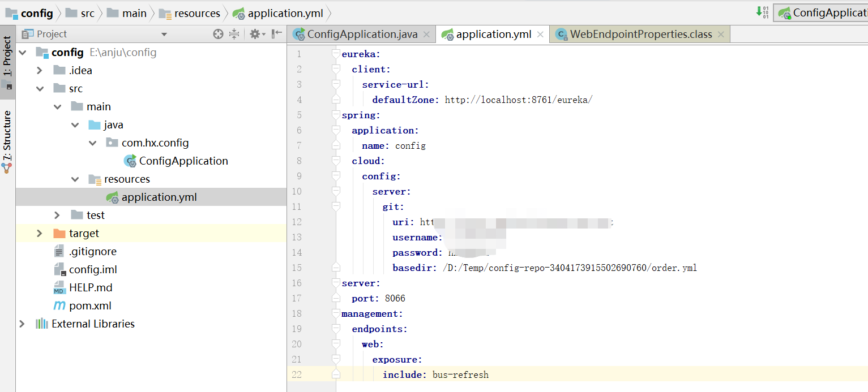Expand the test folder
Viewport: 868px width, 392px height.
tap(57, 216)
